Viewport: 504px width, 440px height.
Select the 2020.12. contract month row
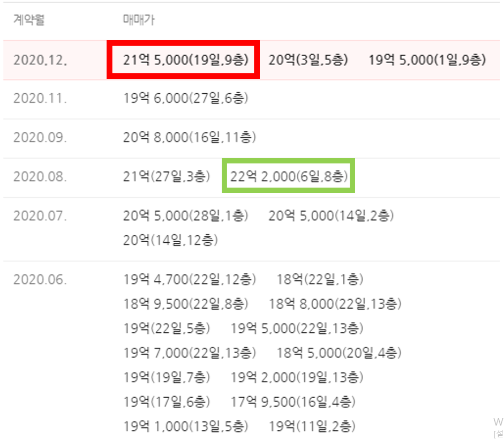coord(251,60)
